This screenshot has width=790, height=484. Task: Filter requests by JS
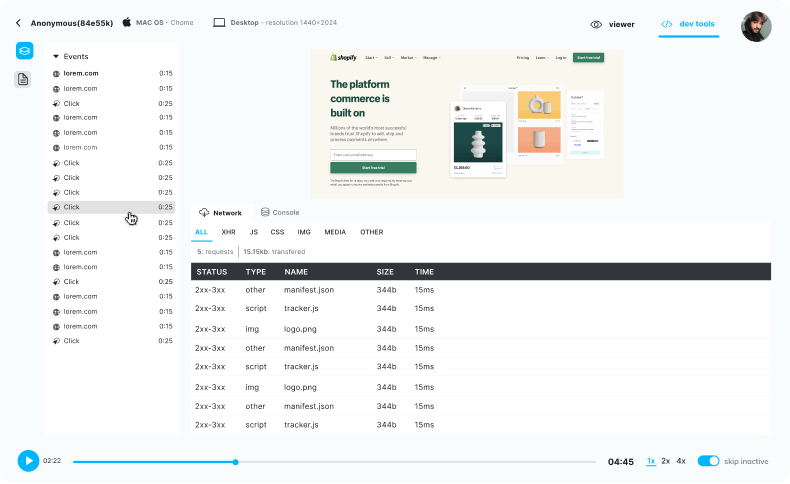(x=253, y=232)
